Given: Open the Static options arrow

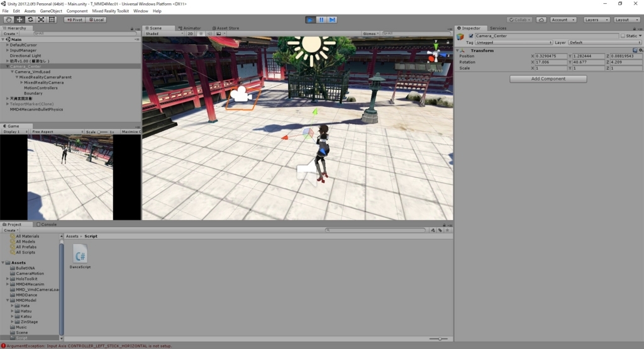Looking at the screenshot, I should [x=640, y=36].
